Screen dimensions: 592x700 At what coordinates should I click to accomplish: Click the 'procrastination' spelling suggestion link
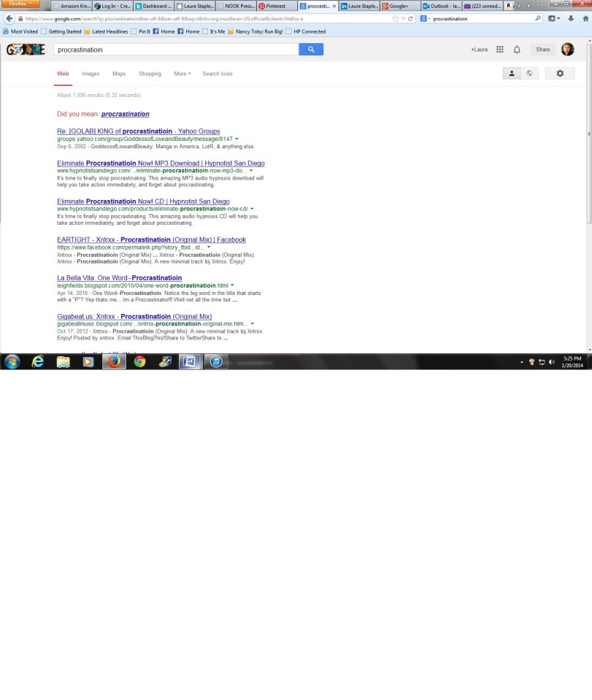point(125,114)
